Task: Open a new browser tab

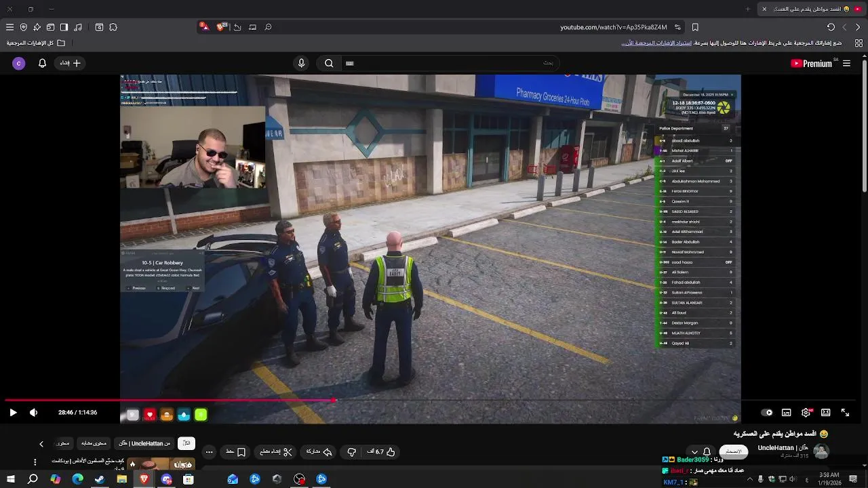Action: 748,9
